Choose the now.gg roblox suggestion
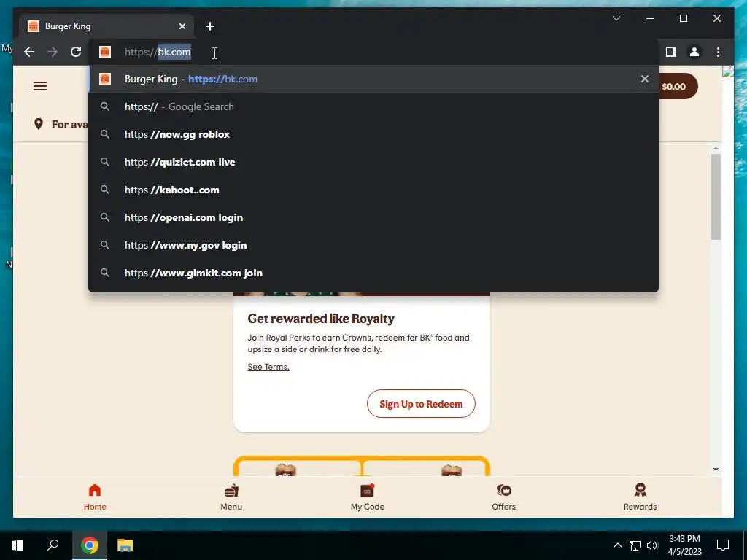This screenshot has height=560, width=747. click(373, 134)
